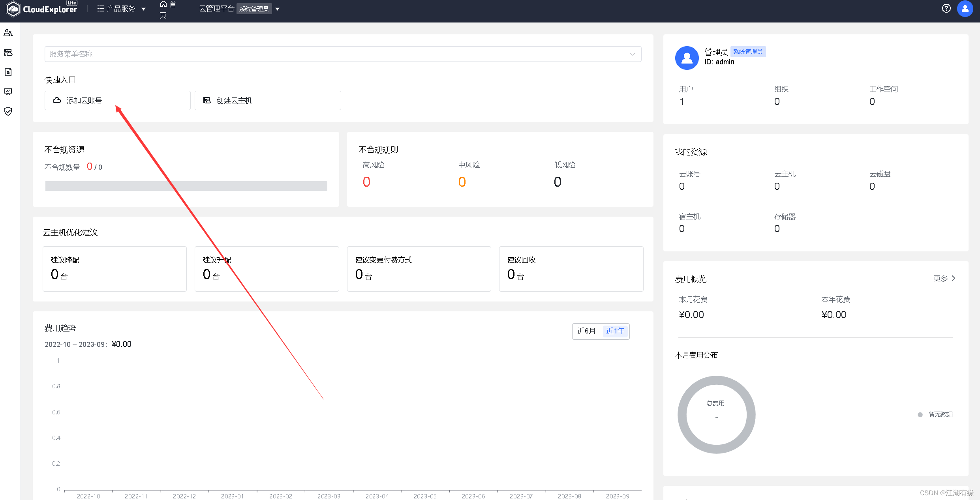Click the 不合规数量 progress bar
The width and height of the screenshot is (980, 500).
[186, 186]
